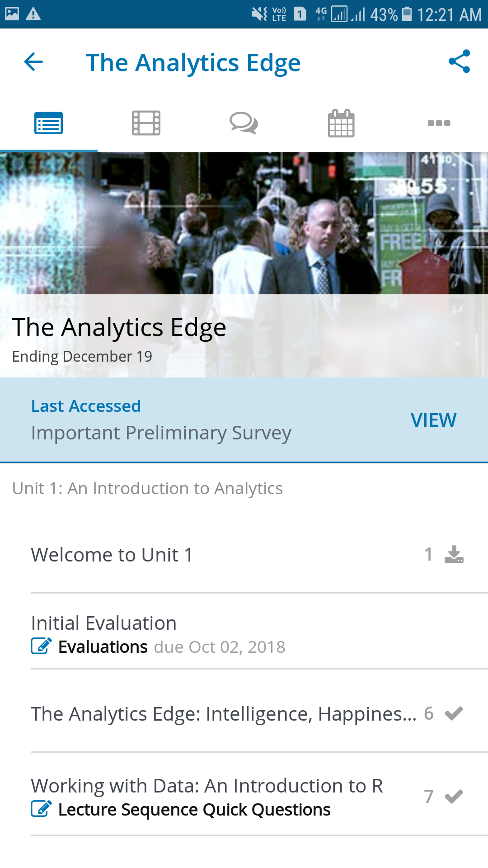
Task: Tap VIEW to resume last accessed content
Action: (x=433, y=420)
